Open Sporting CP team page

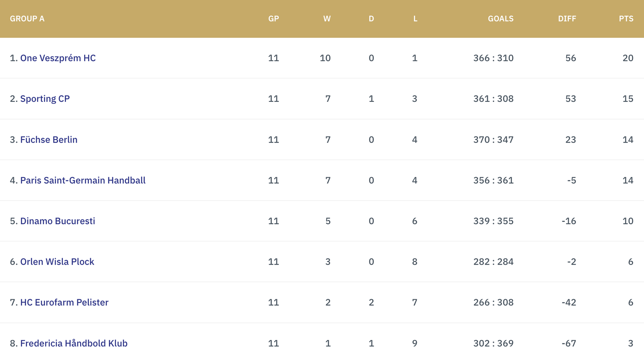[x=45, y=99]
